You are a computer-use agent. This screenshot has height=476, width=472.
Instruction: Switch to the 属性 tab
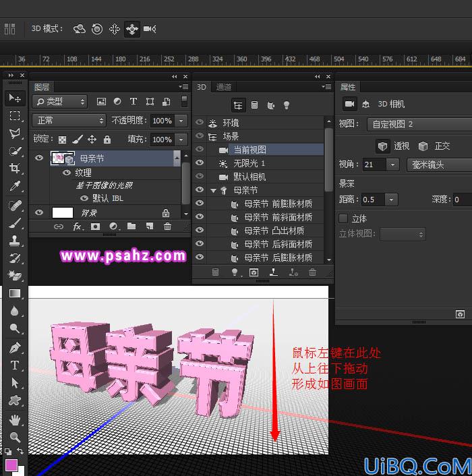click(x=348, y=87)
